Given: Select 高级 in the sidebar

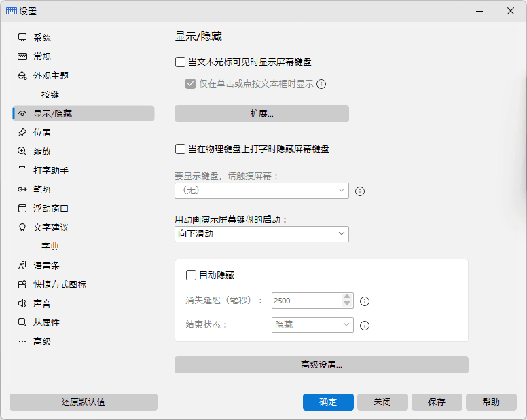Looking at the screenshot, I should click(x=83, y=341).
